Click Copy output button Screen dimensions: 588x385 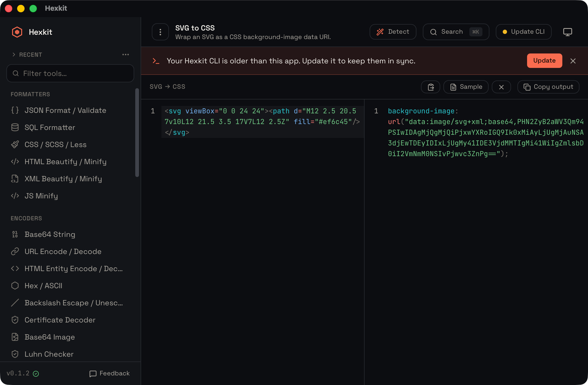coord(548,87)
